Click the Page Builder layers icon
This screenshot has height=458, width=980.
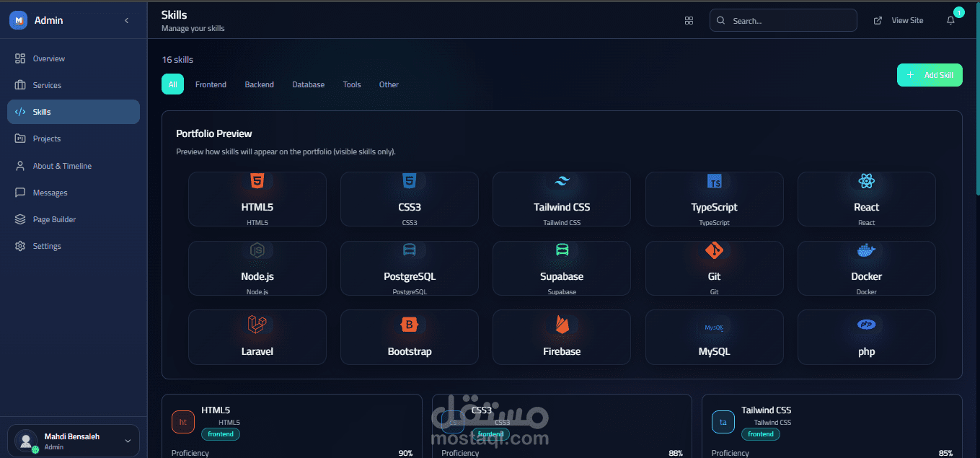click(x=20, y=219)
